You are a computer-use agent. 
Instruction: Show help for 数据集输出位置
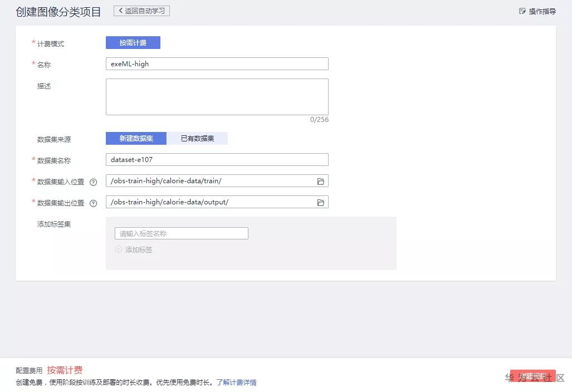94,203
